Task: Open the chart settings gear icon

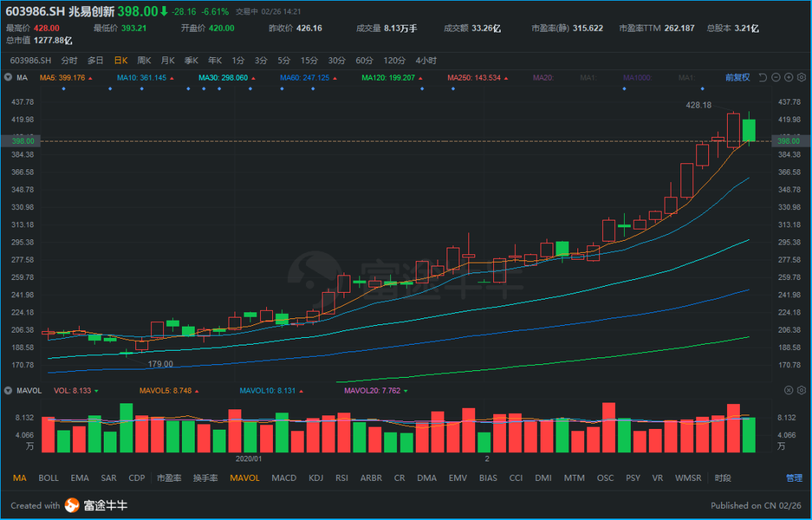Action: tap(801, 77)
